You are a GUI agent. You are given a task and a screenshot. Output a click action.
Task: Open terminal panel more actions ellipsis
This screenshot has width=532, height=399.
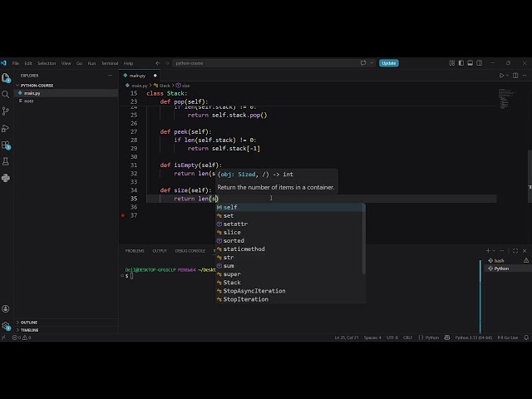(x=502, y=251)
